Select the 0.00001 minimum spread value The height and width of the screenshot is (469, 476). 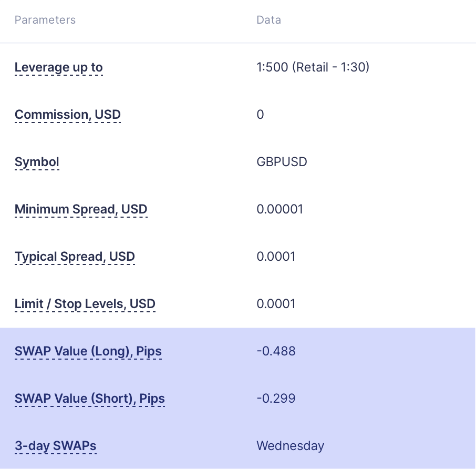click(280, 209)
